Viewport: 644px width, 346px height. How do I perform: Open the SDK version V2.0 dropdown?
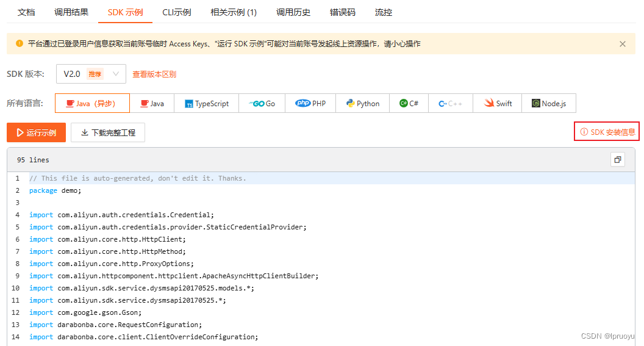click(91, 74)
